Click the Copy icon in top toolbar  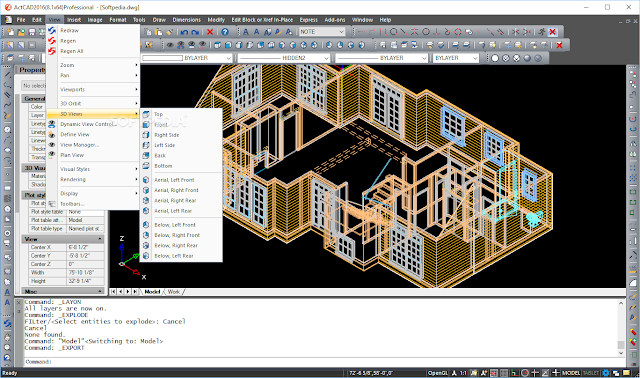pyautogui.click(x=148, y=32)
